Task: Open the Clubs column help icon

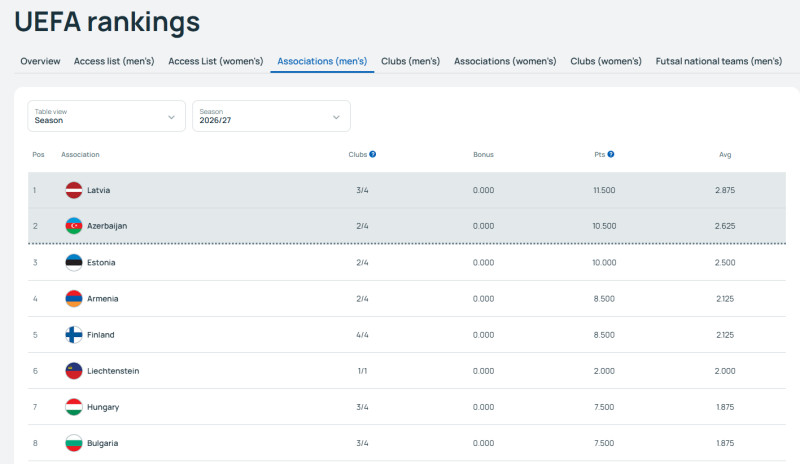Action: (x=373, y=154)
